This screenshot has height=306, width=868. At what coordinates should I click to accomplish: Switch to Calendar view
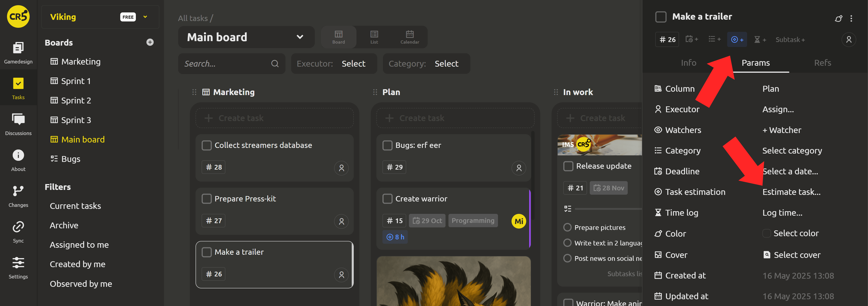[x=410, y=37]
